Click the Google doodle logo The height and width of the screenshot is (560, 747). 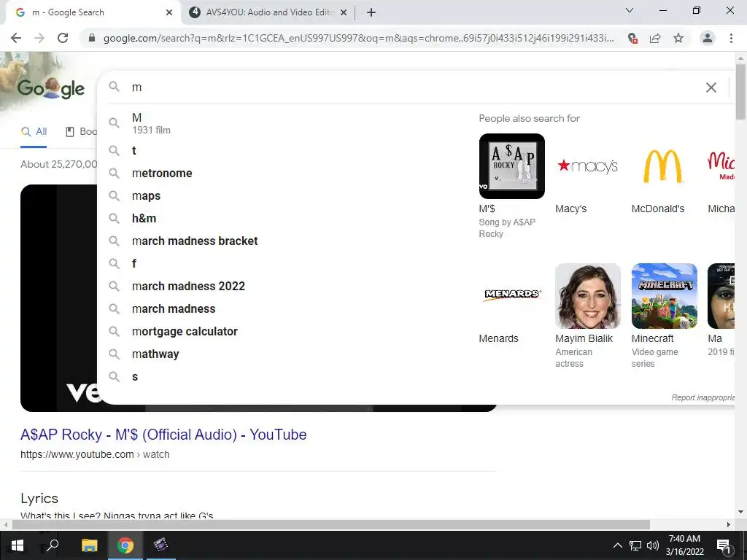coord(51,88)
